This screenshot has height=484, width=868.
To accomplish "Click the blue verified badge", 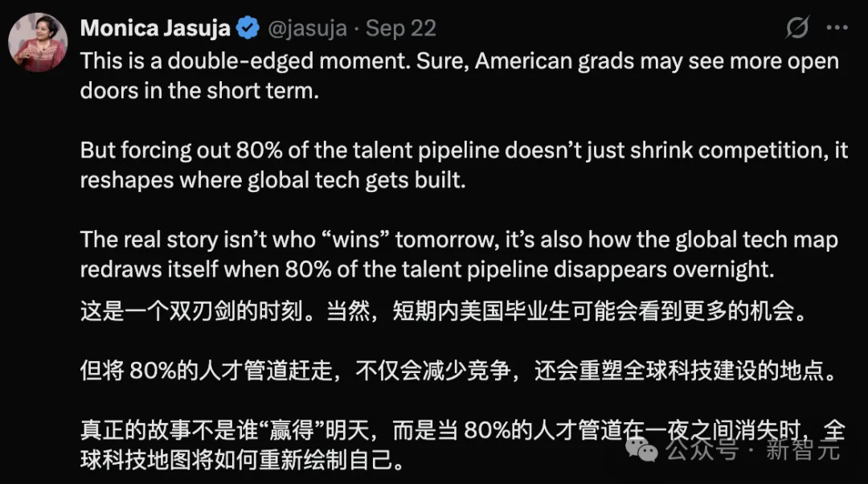I will point(248,27).
